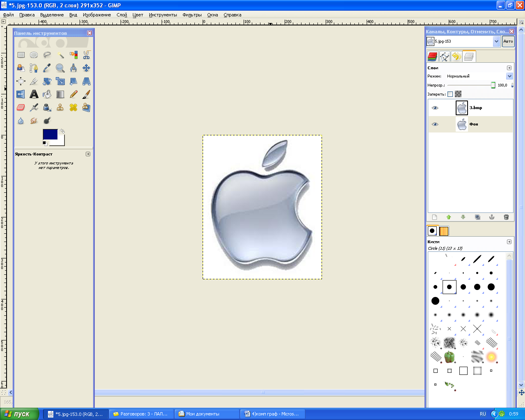
Task: Select the Pencil tool
Action: [73, 94]
